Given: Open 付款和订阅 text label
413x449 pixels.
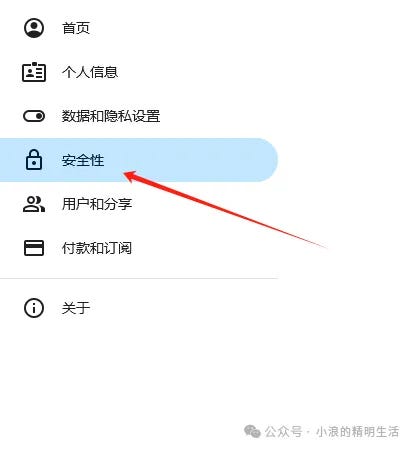Looking at the screenshot, I should click(x=97, y=248).
